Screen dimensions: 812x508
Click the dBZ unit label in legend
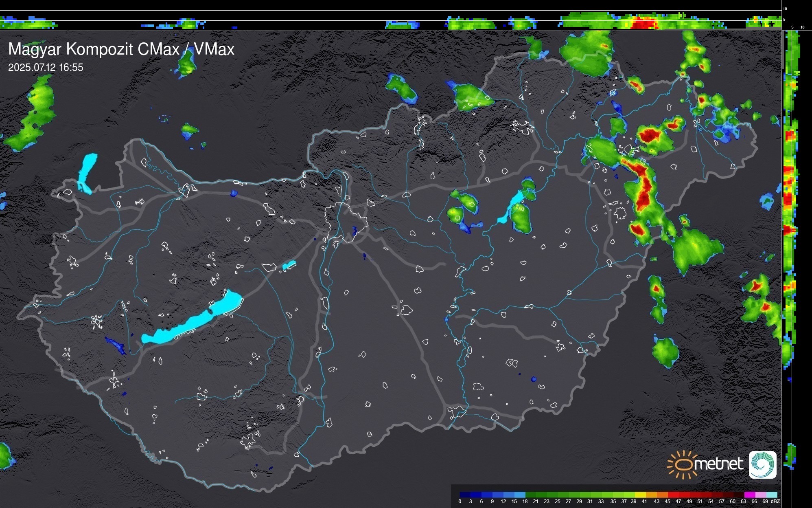[x=776, y=501]
